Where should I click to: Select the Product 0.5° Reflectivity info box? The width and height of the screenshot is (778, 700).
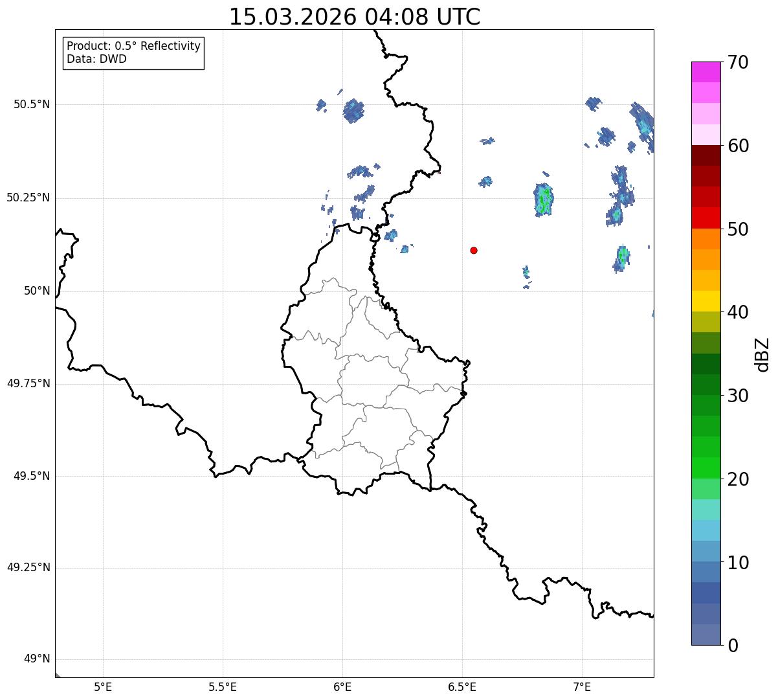pyautogui.click(x=133, y=53)
